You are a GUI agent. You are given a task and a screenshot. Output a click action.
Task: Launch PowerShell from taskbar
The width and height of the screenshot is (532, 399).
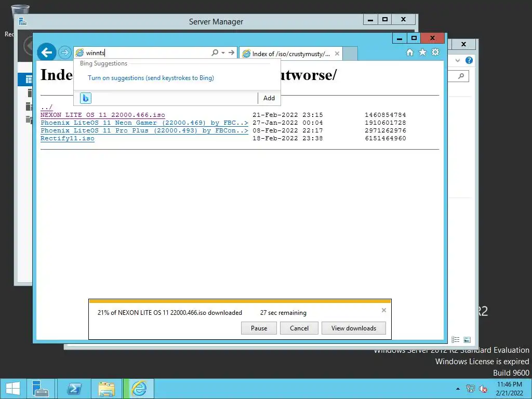pyautogui.click(x=74, y=389)
